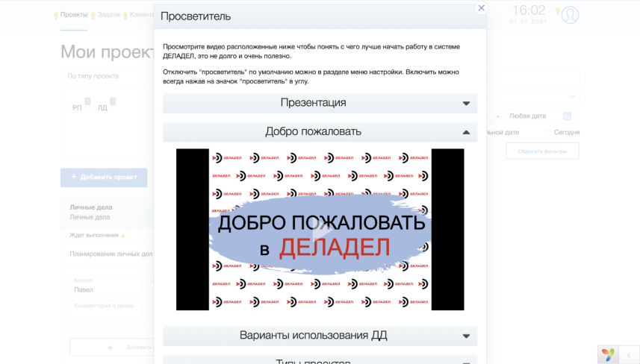Click the 16:02 clock display
This screenshot has width=640, height=364.
pos(529,10)
